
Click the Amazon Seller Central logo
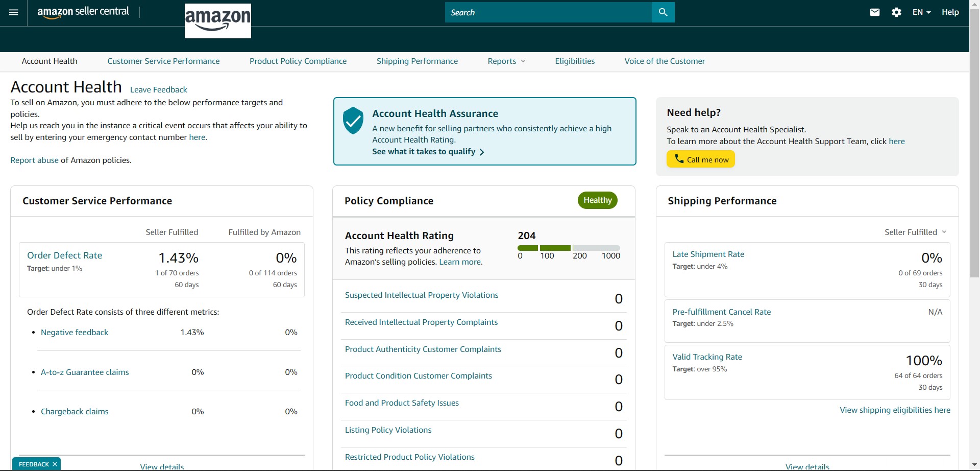(83, 12)
